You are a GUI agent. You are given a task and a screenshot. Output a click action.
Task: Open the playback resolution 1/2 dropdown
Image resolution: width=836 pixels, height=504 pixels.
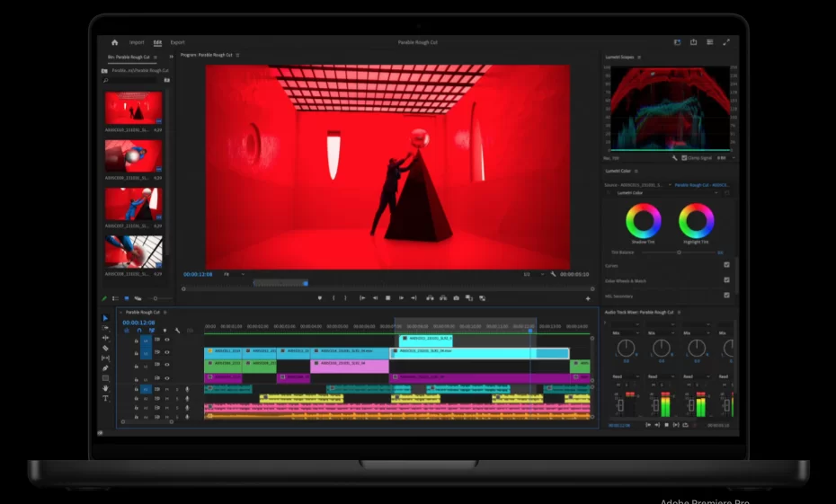532,274
